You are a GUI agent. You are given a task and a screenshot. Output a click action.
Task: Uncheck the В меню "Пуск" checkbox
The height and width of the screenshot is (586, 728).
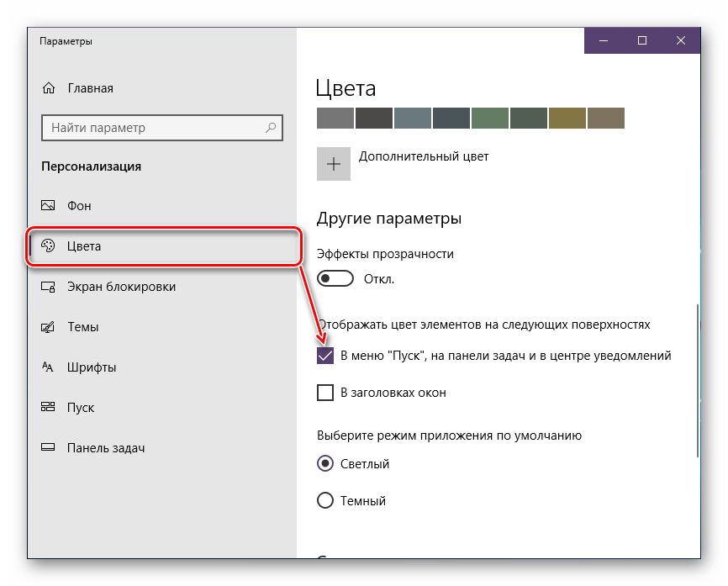pos(325,356)
